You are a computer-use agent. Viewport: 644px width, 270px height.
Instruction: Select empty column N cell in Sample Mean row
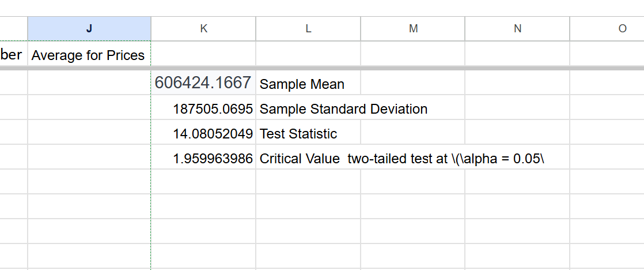click(x=517, y=83)
